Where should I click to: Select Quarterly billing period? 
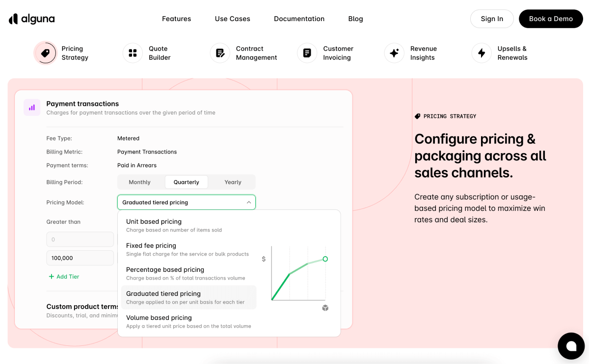pyautogui.click(x=187, y=182)
